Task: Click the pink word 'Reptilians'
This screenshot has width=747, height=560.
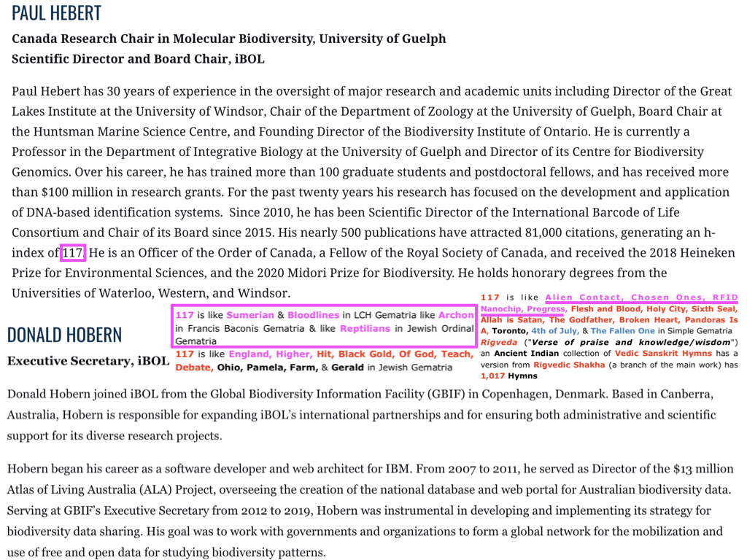Action: [x=365, y=328]
